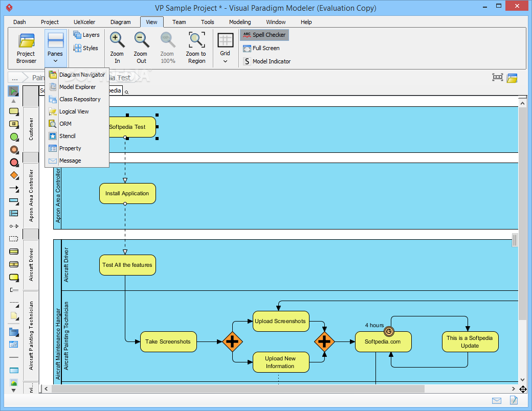Select the Test All the features task
This screenshot has height=411, width=532.
(x=127, y=265)
